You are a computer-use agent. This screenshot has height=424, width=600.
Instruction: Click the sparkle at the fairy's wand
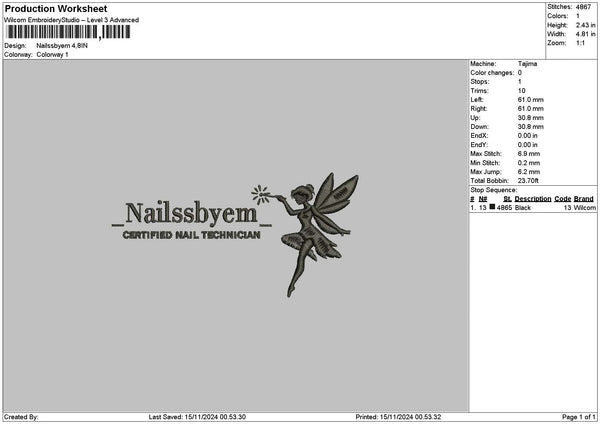pos(260,194)
